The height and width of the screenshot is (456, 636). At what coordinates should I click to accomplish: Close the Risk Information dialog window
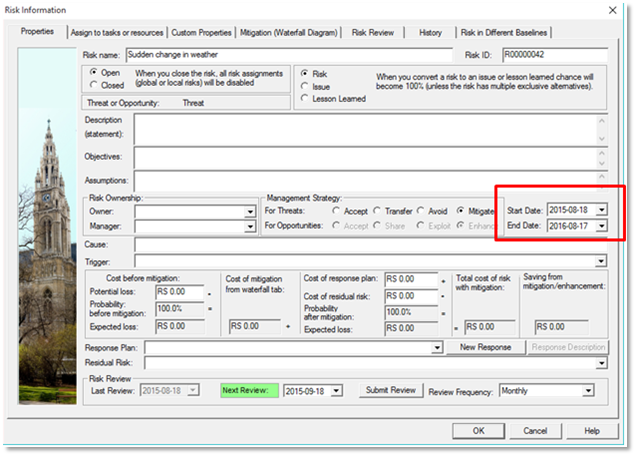click(x=611, y=11)
